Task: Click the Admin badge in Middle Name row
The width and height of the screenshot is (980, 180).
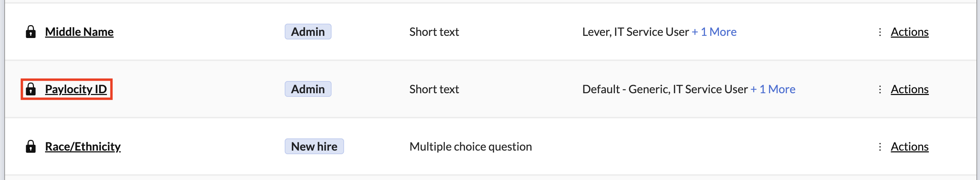Action: (308, 32)
